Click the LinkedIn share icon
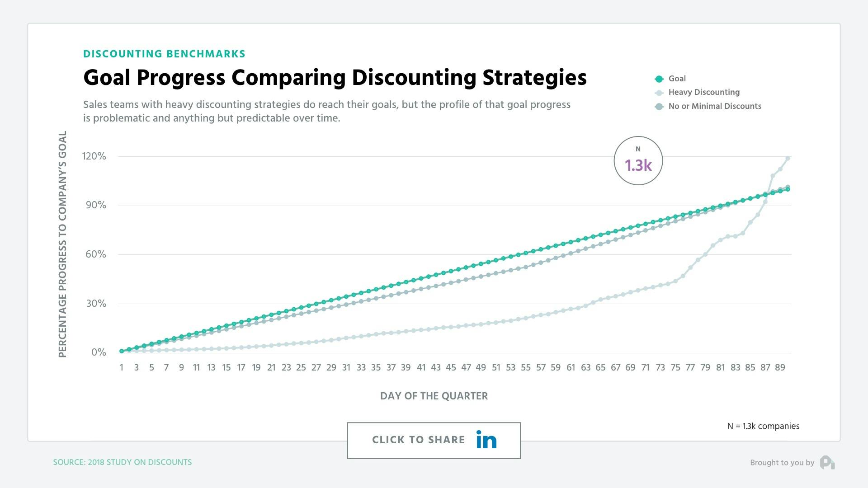The height and width of the screenshot is (488, 868). coord(486,440)
